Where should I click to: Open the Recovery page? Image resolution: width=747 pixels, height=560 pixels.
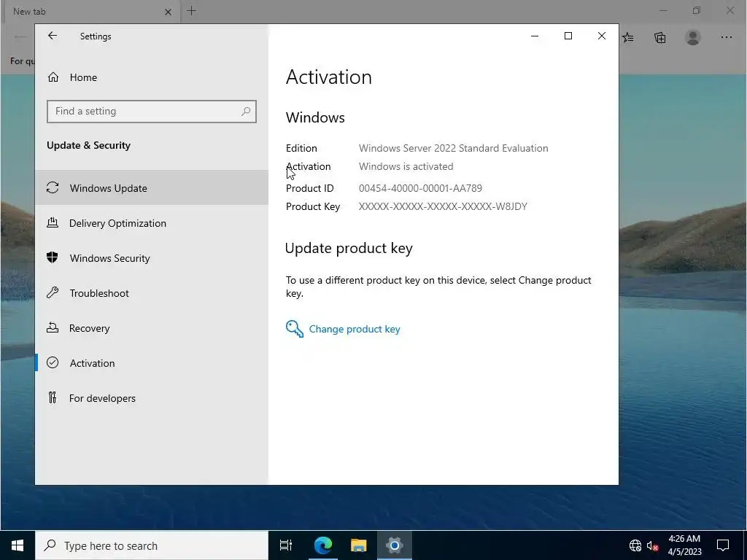[x=152, y=328]
